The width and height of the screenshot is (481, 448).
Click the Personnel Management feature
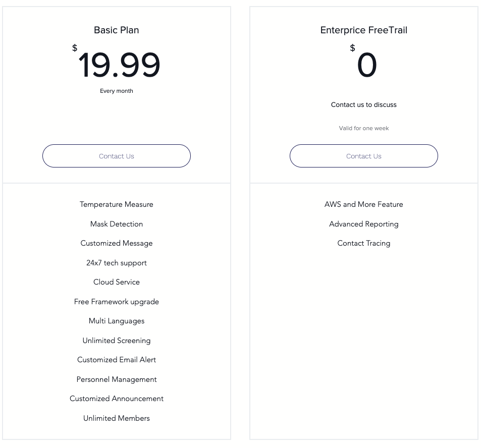(117, 379)
